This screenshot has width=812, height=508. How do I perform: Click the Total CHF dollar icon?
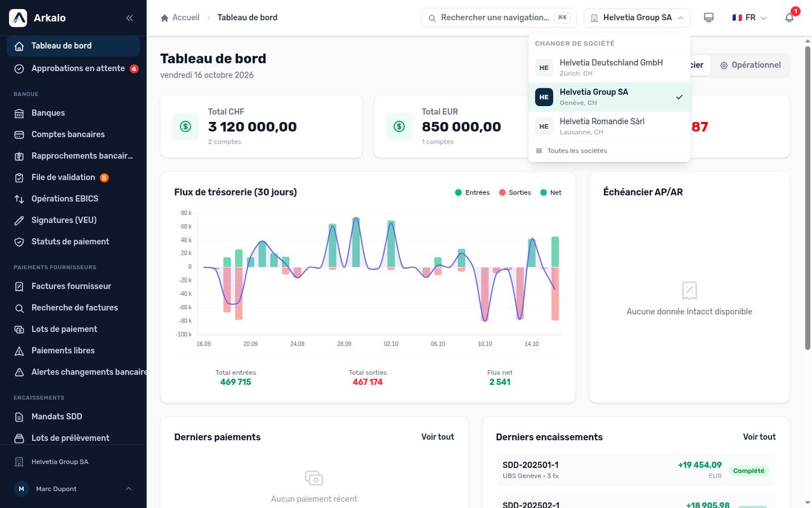tap(185, 126)
